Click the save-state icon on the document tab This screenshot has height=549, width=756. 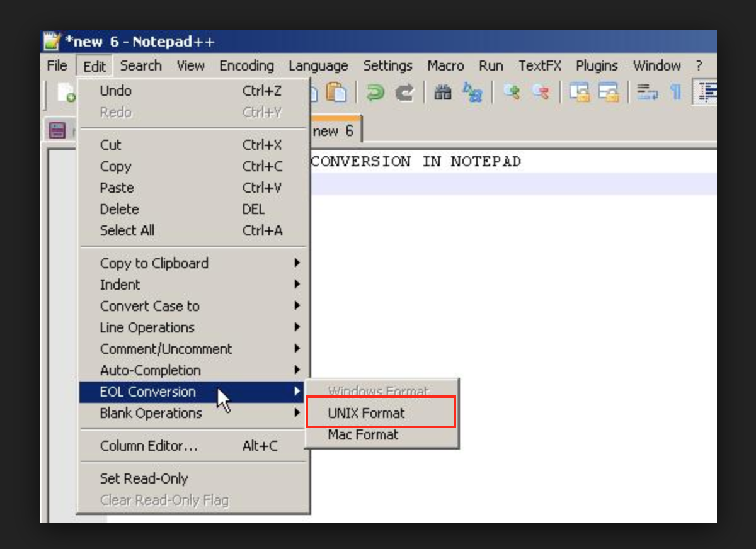57,130
